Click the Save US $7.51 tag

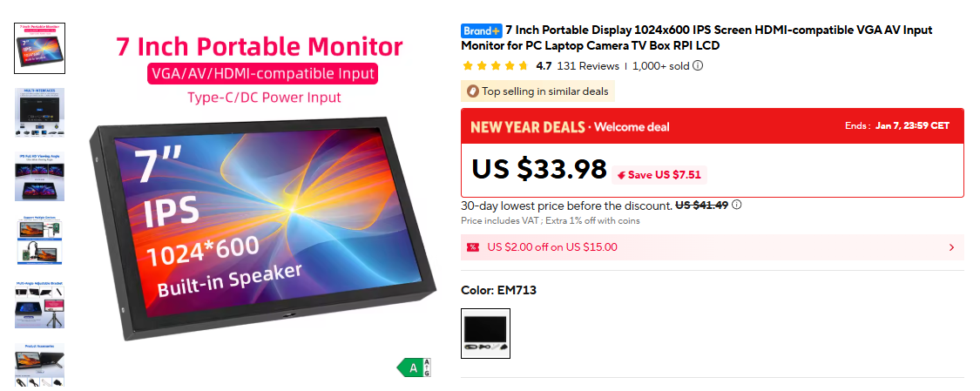click(x=659, y=175)
